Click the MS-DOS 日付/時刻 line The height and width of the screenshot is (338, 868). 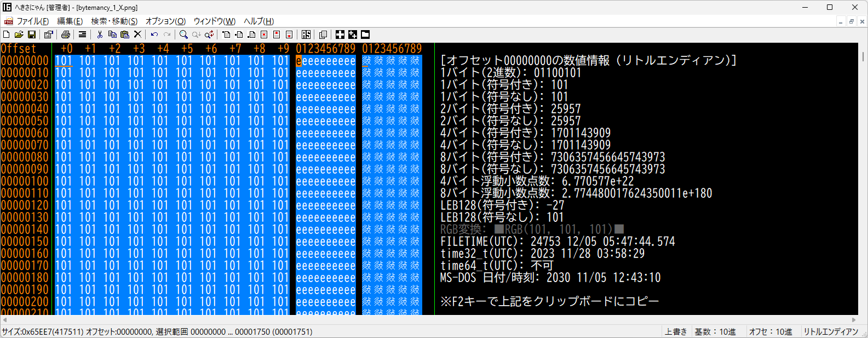tap(550, 278)
